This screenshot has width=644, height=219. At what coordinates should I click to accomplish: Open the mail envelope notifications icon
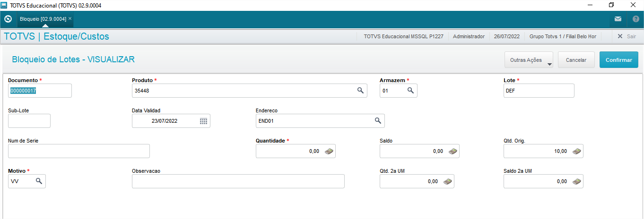point(618,19)
